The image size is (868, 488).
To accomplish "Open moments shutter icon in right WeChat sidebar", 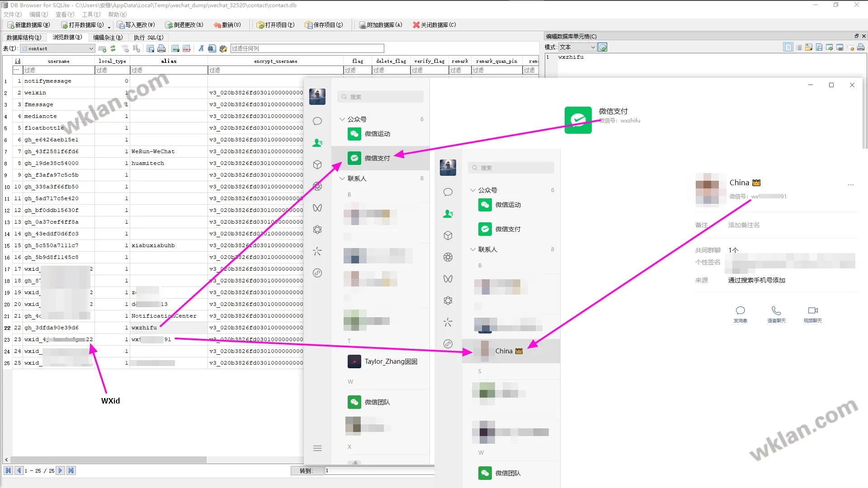I will pyautogui.click(x=448, y=257).
